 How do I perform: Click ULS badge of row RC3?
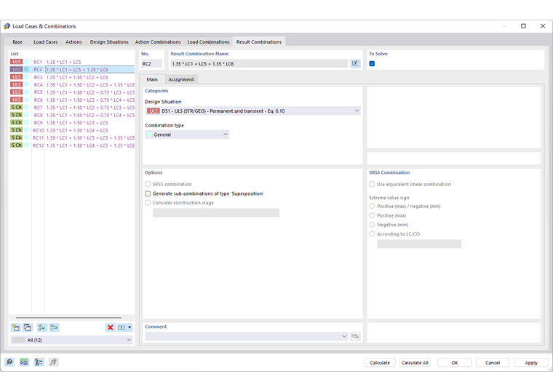click(x=16, y=77)
